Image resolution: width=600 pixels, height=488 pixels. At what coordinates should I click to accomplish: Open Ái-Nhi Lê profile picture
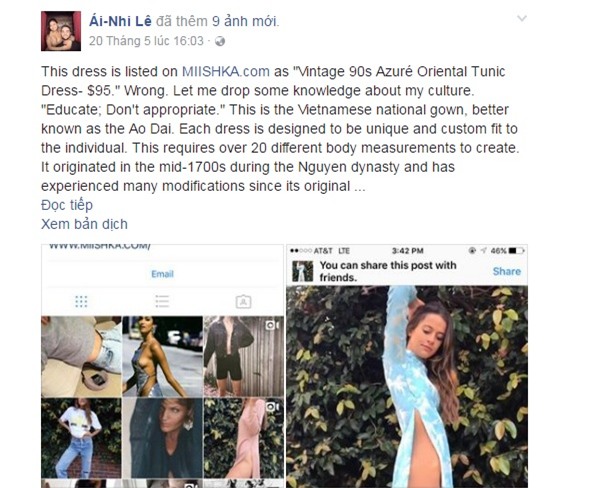pos(61,31)
